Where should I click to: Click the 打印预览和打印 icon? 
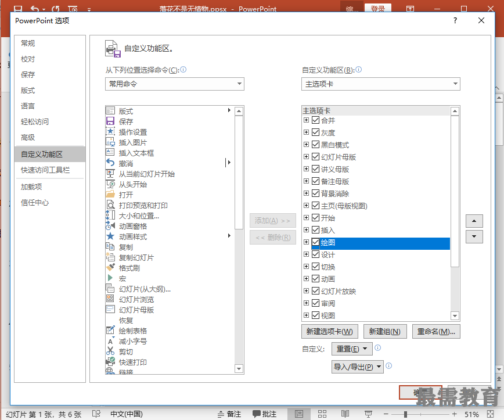tap(110, 205)
